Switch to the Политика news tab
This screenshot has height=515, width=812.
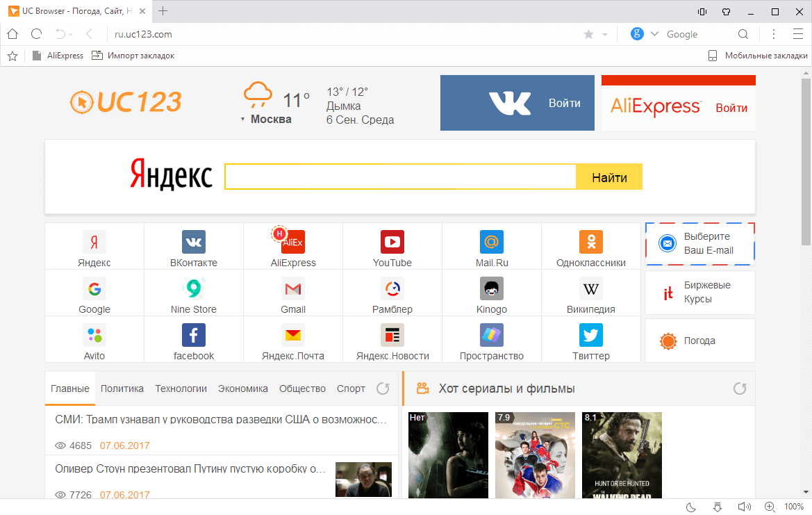pos(122,389)
